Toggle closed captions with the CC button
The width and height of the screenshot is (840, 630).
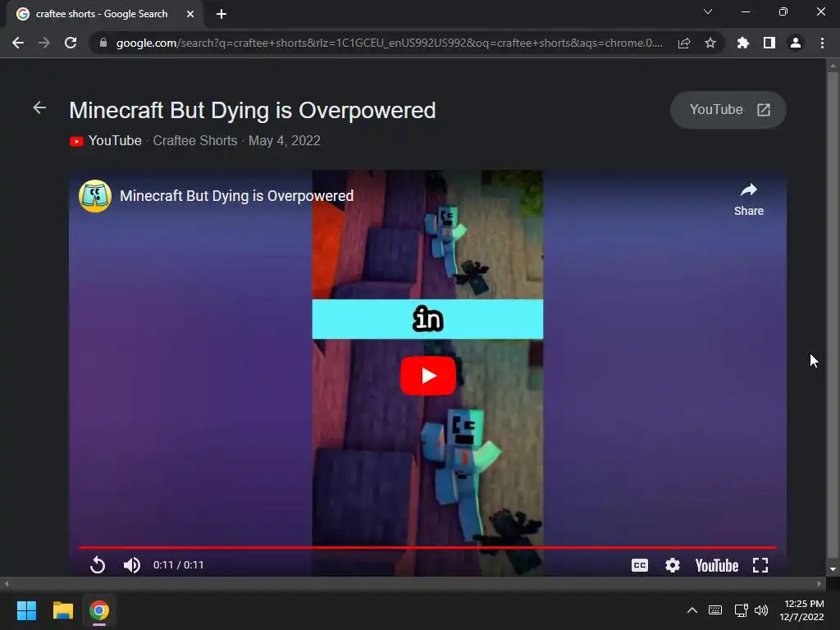coord(640,565)
